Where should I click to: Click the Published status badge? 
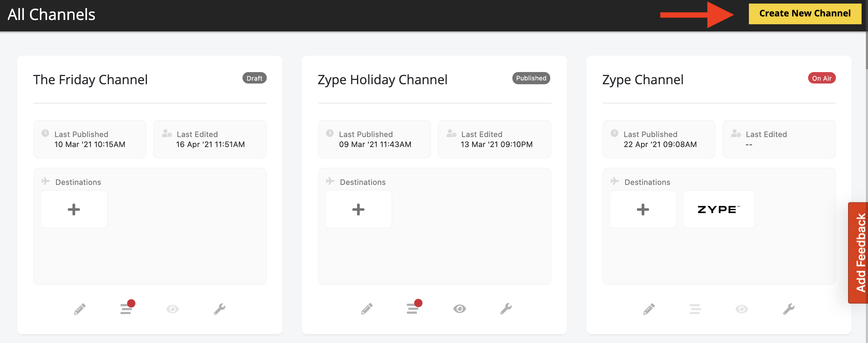pos(531,78)
